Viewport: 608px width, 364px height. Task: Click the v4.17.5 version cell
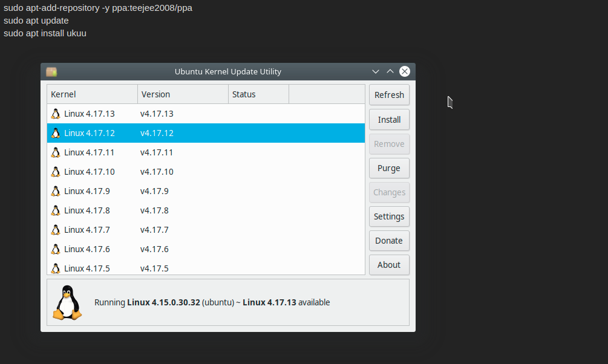[x=154, y=268]
